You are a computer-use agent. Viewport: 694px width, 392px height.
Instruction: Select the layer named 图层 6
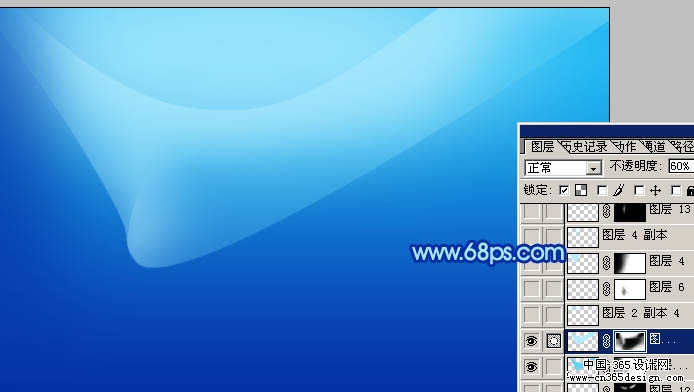(x=667, y=287)
